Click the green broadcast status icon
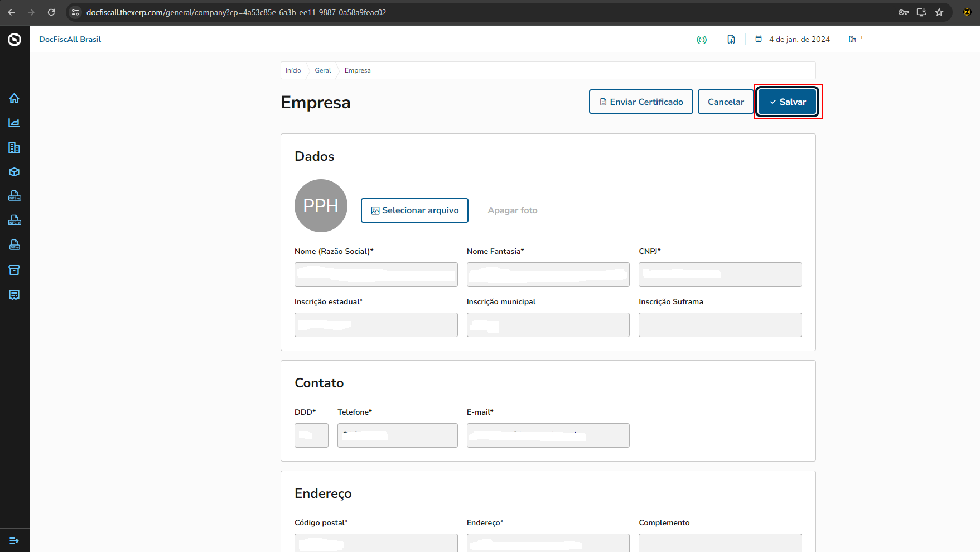Viewport: 980px width, 552px height. [x=702, y=40]
